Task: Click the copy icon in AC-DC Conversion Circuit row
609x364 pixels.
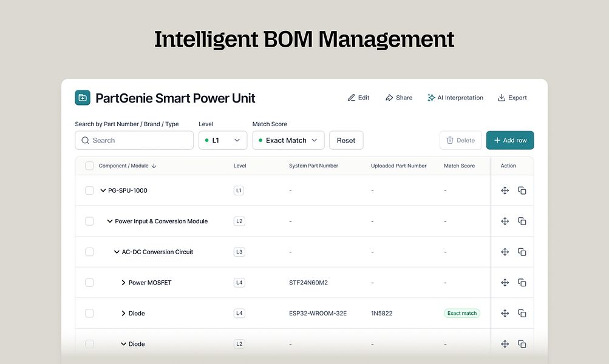Action: click(522, 252)
